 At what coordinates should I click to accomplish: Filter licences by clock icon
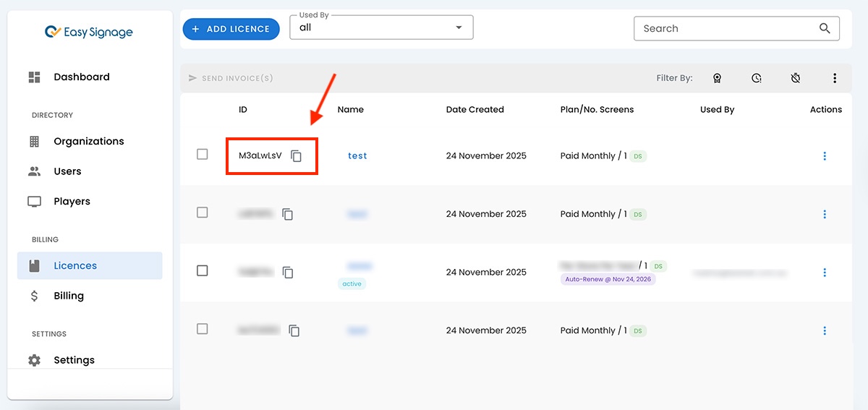[756, 78]
